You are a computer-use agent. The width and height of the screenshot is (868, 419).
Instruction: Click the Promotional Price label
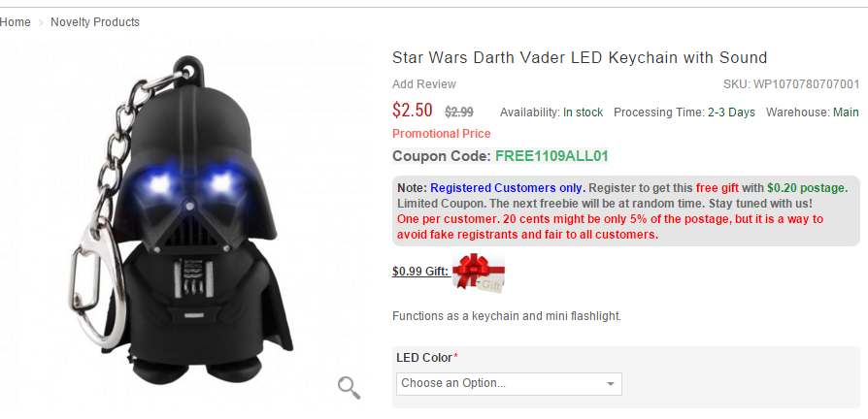(441, 134)
